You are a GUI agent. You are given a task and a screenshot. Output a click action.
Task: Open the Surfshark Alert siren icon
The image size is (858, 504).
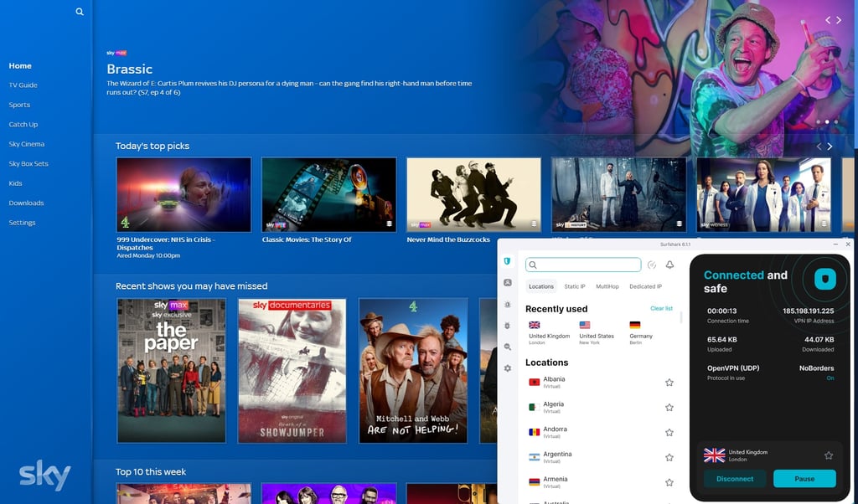pyautogui.click(x=508, y=305)
